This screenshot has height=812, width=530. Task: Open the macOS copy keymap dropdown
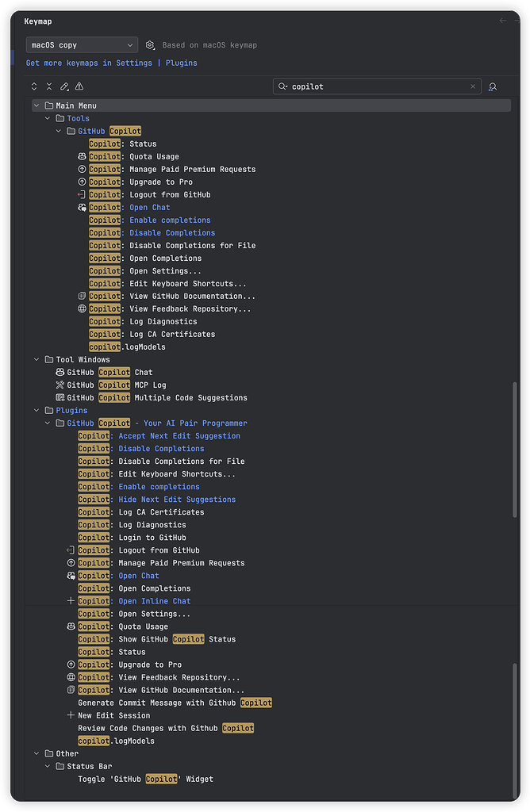(x=82, y=45)
